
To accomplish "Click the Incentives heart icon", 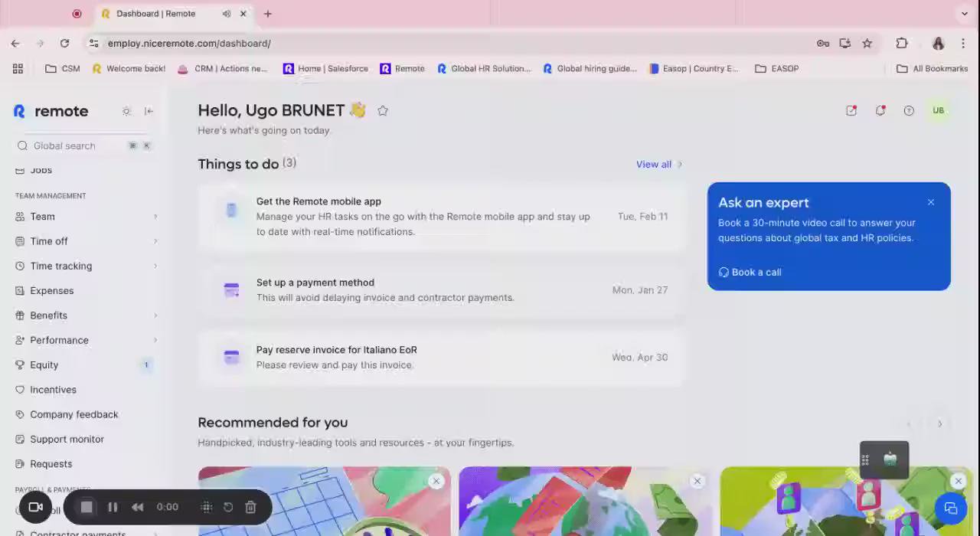I will tap(20, 390).
